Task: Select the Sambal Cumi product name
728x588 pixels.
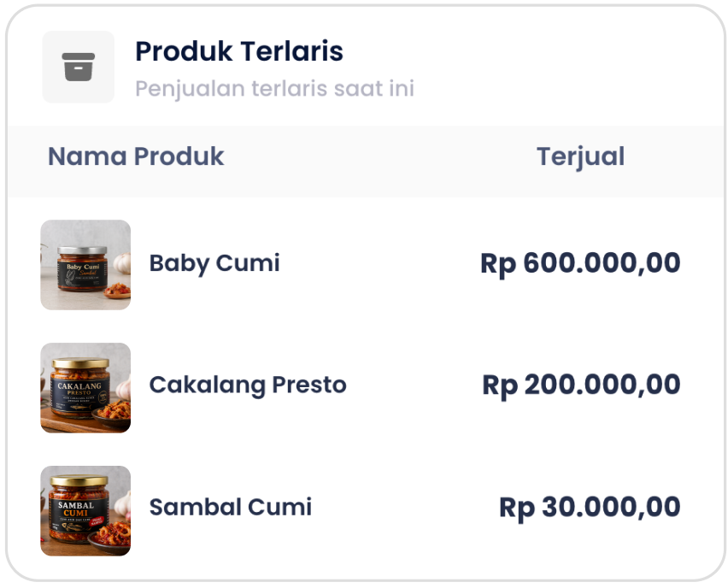Action: point(230,506)
